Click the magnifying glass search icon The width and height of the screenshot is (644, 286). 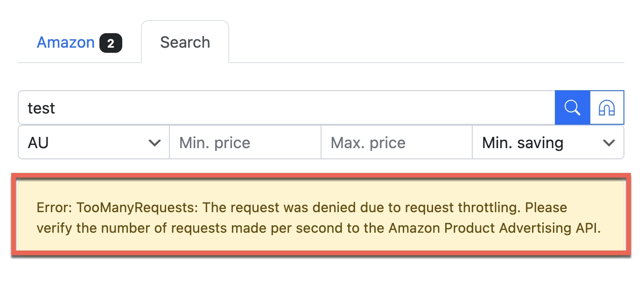pos(572,107)
